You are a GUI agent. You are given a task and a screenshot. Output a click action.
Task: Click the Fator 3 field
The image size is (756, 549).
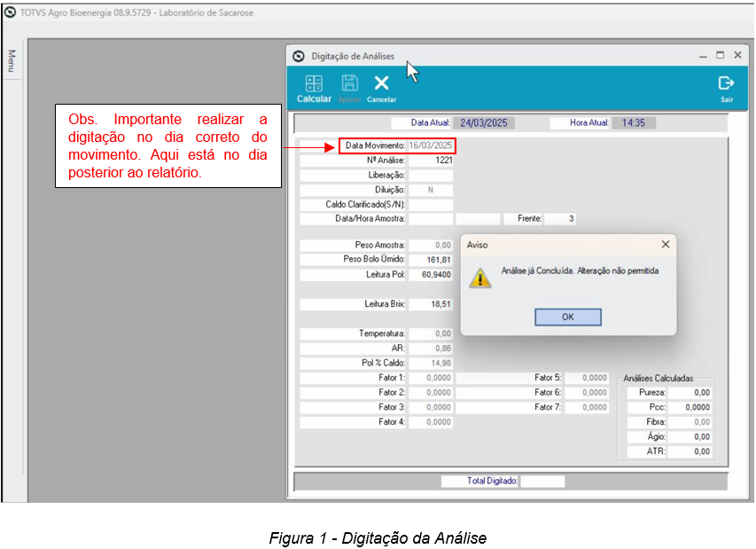[x=431, y=407]
